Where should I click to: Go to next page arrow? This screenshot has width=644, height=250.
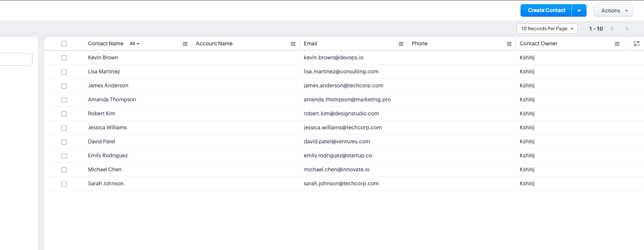(x=627, y=29)
